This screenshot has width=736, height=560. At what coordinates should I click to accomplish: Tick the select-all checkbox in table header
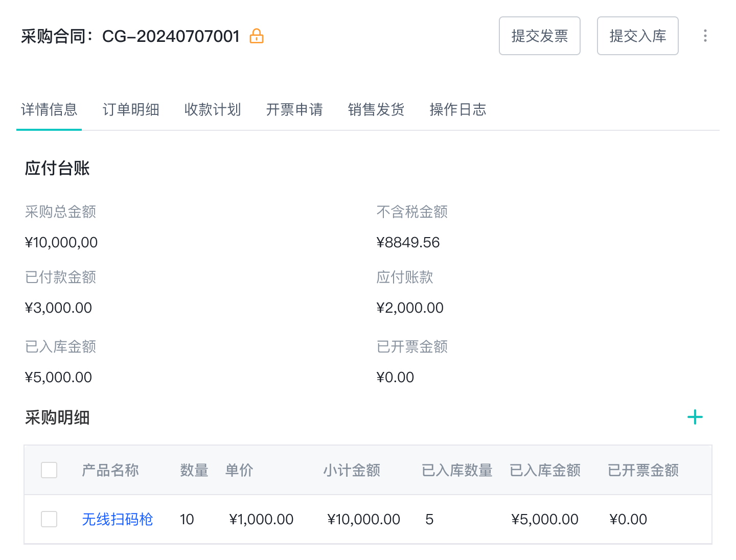coord(49,470)
